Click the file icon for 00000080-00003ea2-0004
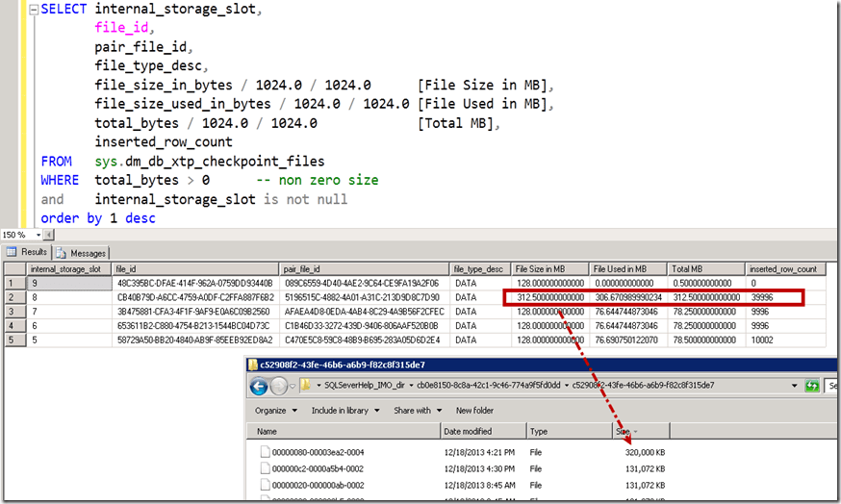 (265, 450)
